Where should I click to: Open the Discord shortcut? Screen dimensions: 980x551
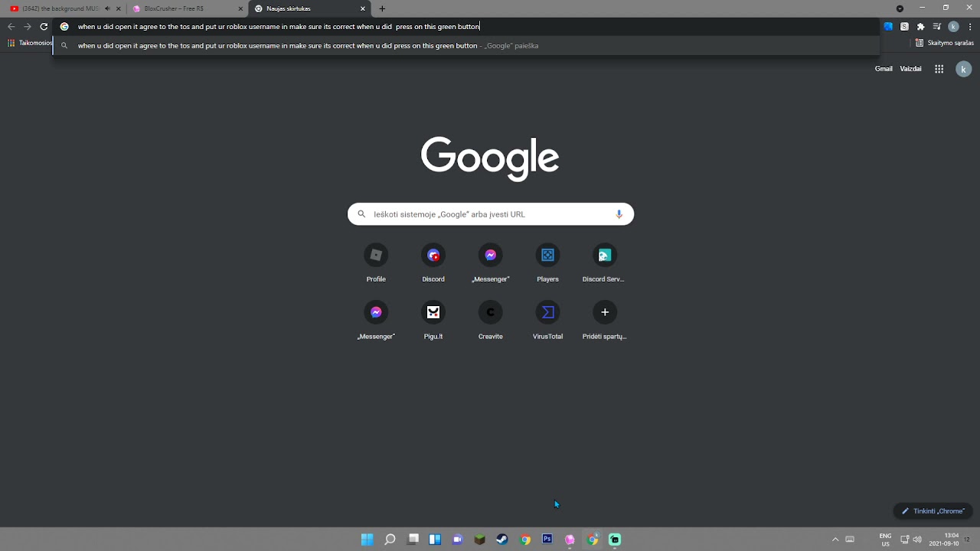coord(433,264)
